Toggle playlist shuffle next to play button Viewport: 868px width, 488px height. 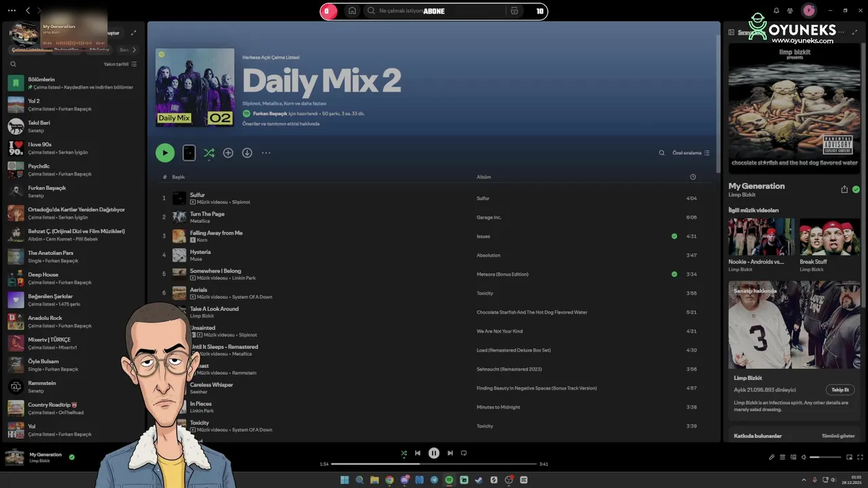coord(209,153)
